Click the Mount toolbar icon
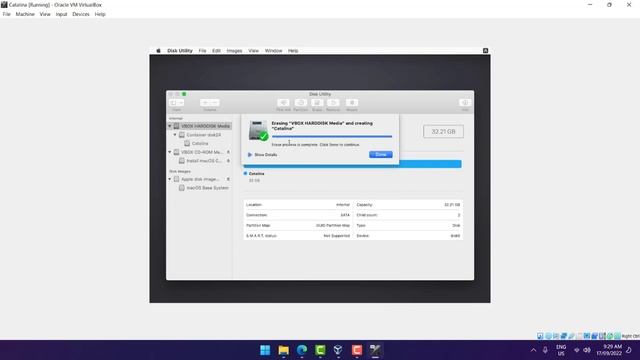This screenshot has width=640, height=360. click(352, 103)
